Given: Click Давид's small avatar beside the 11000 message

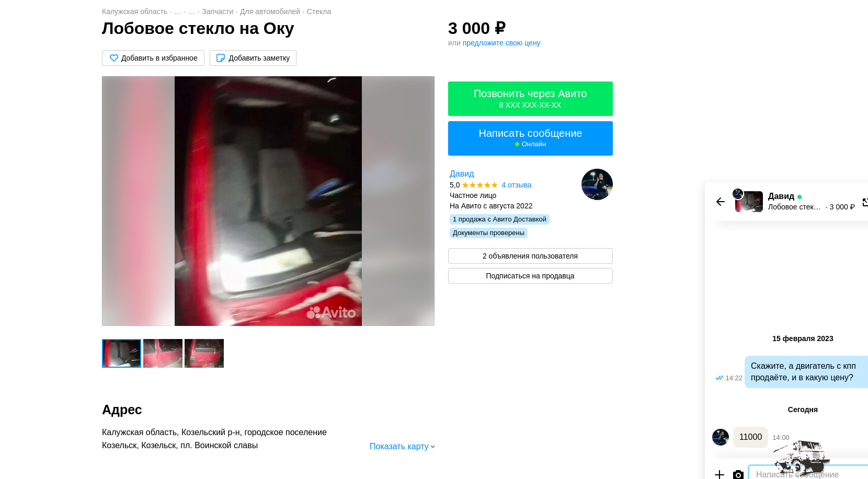Looking at the screenshot, I should [721, 437].
